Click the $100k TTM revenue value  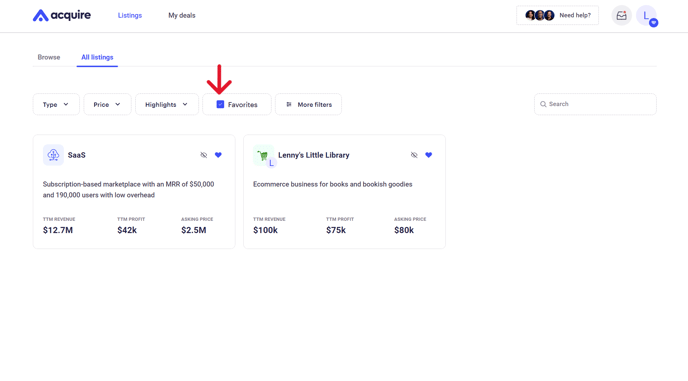[x=265, y=230]
